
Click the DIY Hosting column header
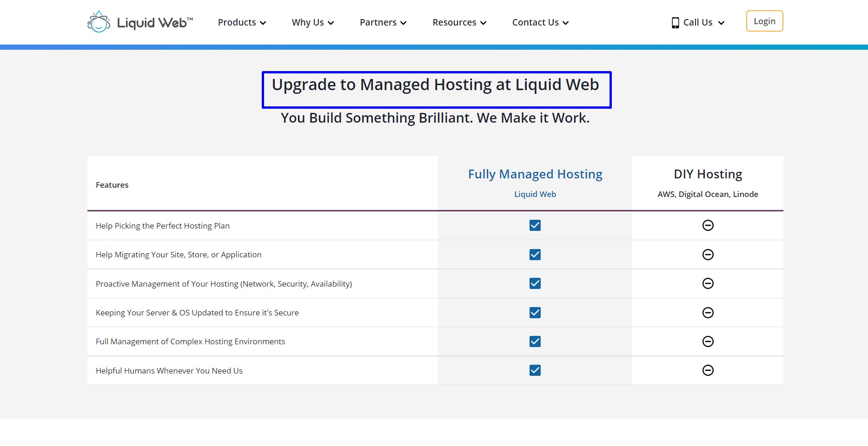pyautogui.click(x=708, y=174)
